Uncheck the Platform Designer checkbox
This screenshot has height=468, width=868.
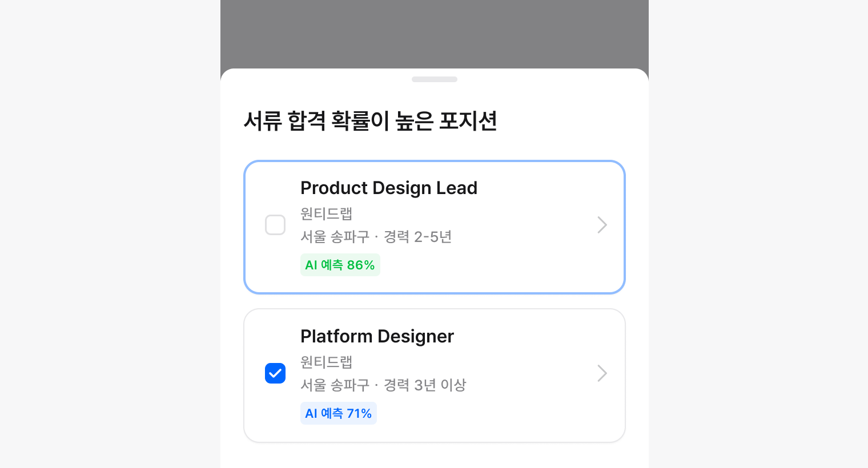[x=275, y=373]
